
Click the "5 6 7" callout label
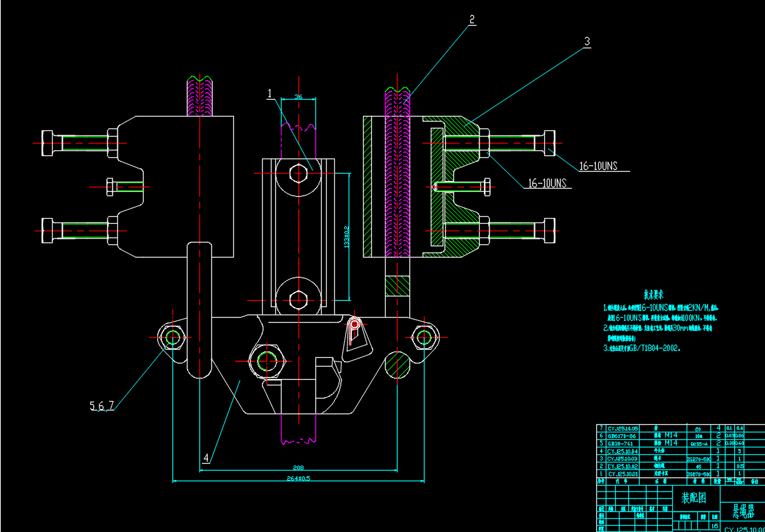102,405
